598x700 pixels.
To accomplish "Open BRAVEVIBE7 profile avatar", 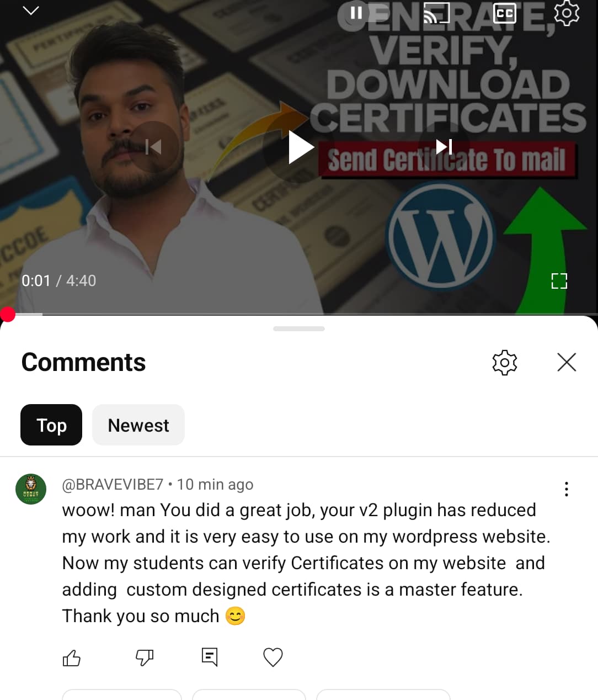I will click(x=31, y=489).
